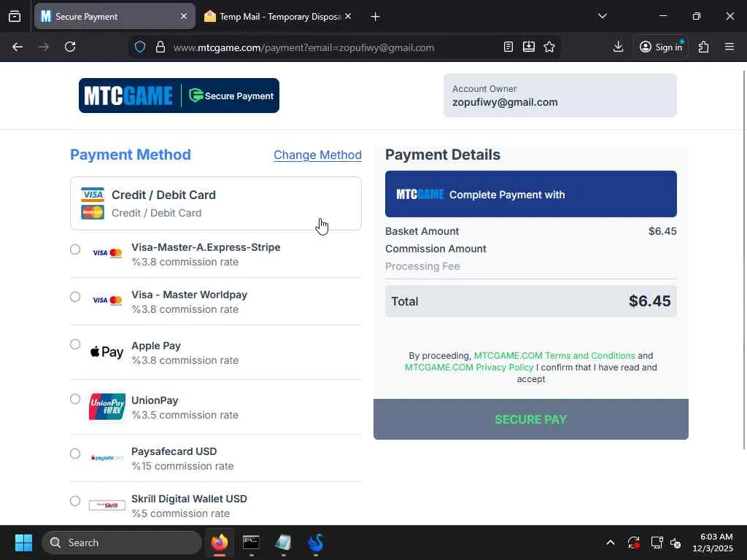Select the Paysafecard USD radio button
This screenshot has height=560, width=747.
[75, 454]
